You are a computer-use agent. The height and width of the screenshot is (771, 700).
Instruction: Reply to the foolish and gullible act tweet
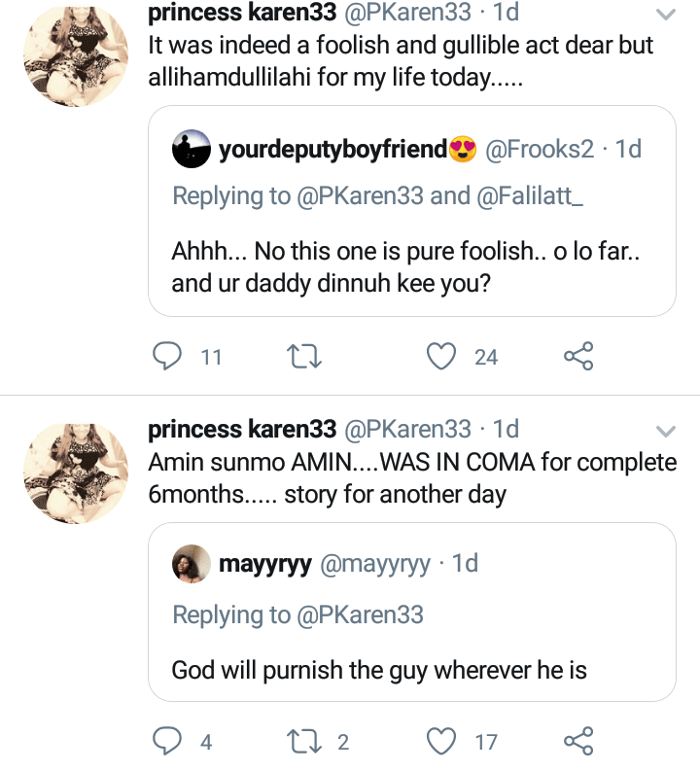click(168, 357)
